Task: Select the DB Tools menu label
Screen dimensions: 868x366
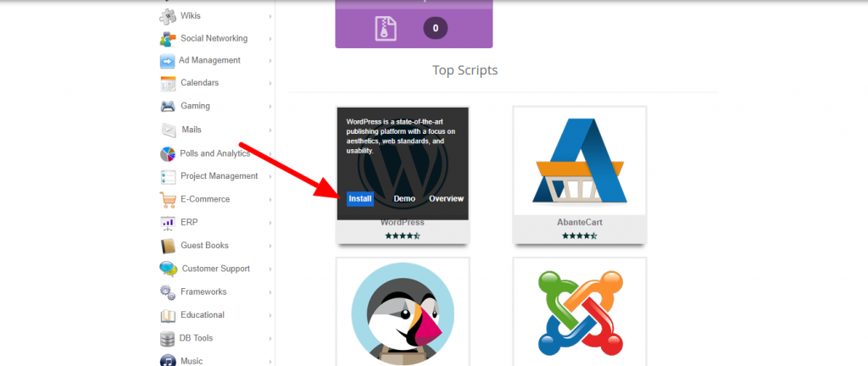Action: click(196, 338)
